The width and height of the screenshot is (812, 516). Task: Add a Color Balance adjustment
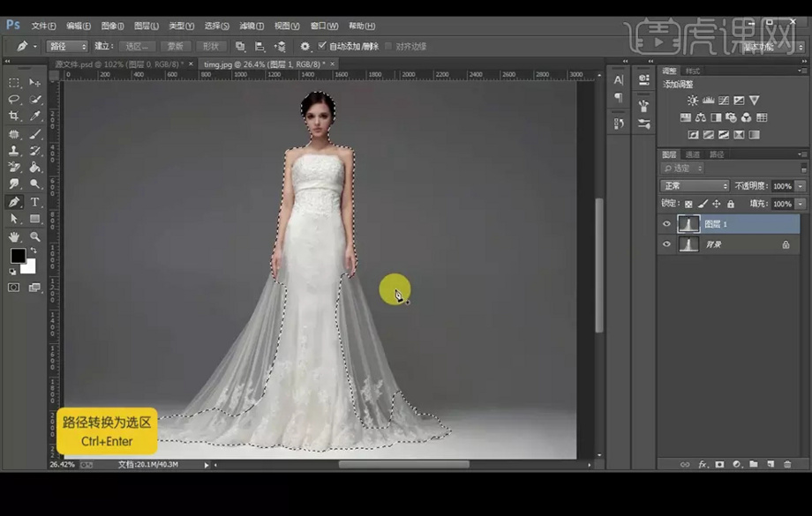701,117
